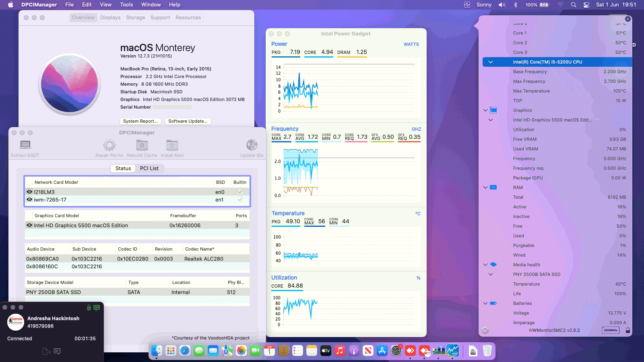Open the Trash in the Dock
Image resolution: width=644 pixels, height=362 pixels.
tap(487, 351)
